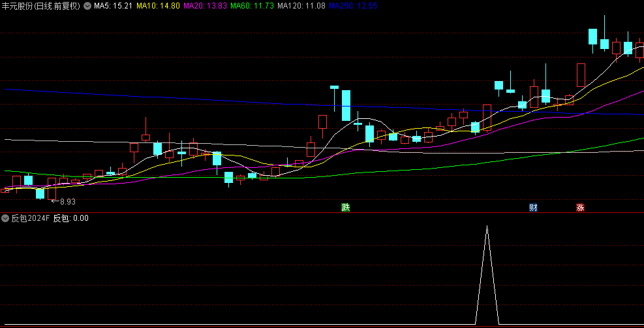The image size is (644, 328).
Task: Click the large red candle above 涨 marker
Action: point(581,74)
